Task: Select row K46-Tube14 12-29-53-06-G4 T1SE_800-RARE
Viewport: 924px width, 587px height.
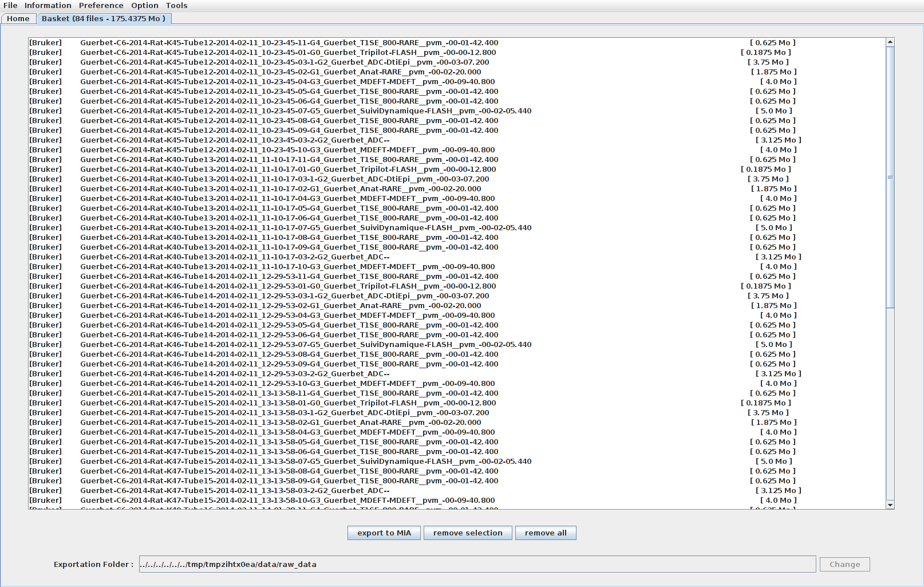Action: 457,334
